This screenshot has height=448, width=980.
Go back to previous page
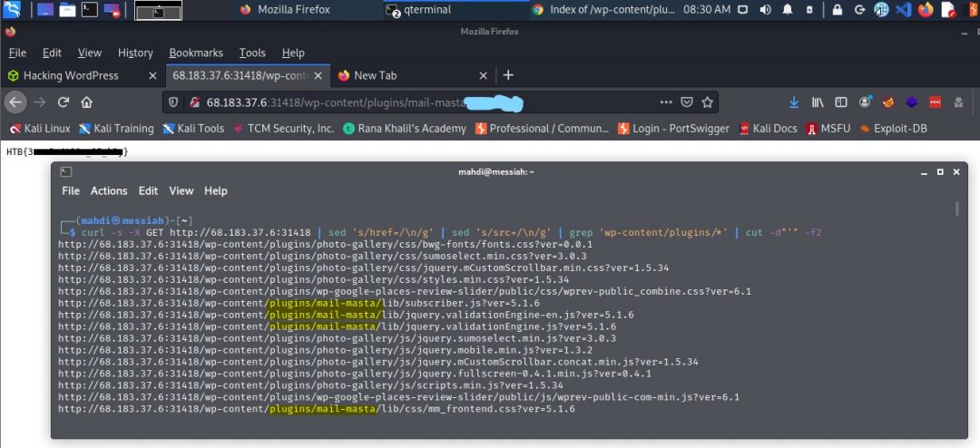coord(15,102)
